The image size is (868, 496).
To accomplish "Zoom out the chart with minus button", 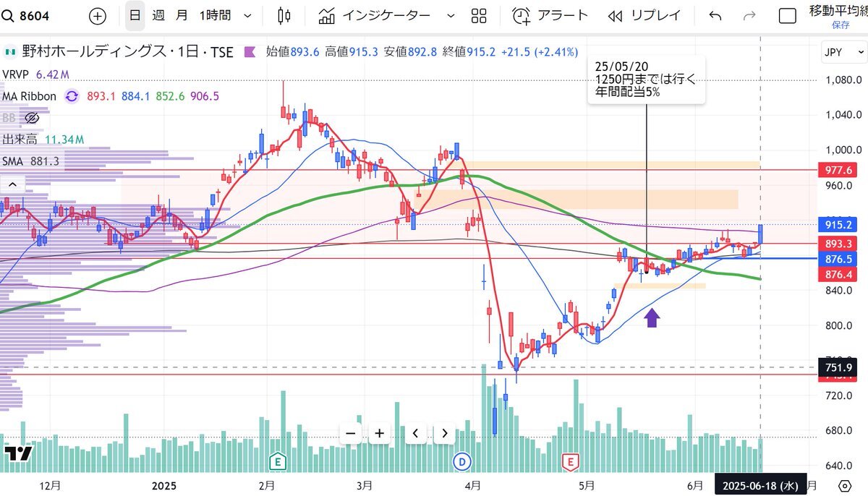I will [351, 433].
